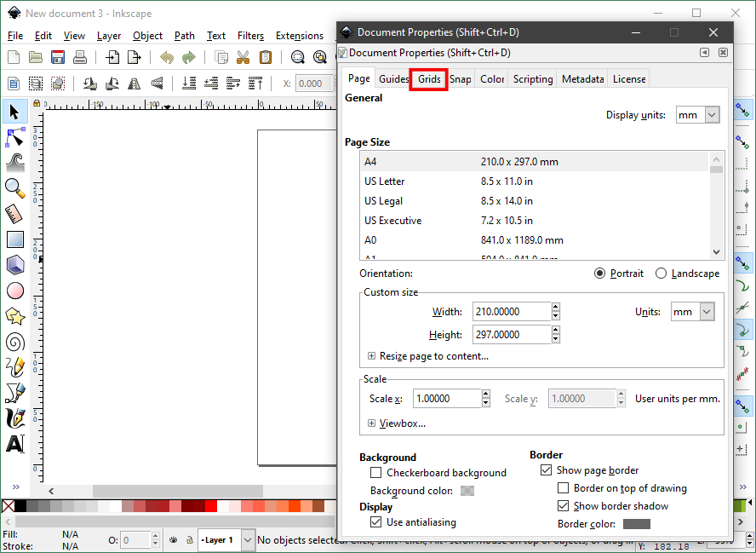
Task: Open the Display units dropdown
Action: 697,115
